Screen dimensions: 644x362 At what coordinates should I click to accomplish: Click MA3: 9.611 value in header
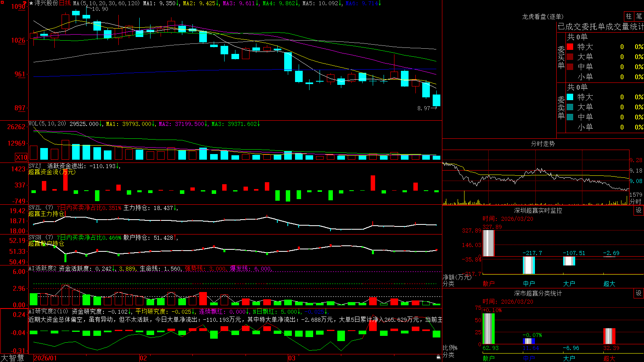click(240, 3)
